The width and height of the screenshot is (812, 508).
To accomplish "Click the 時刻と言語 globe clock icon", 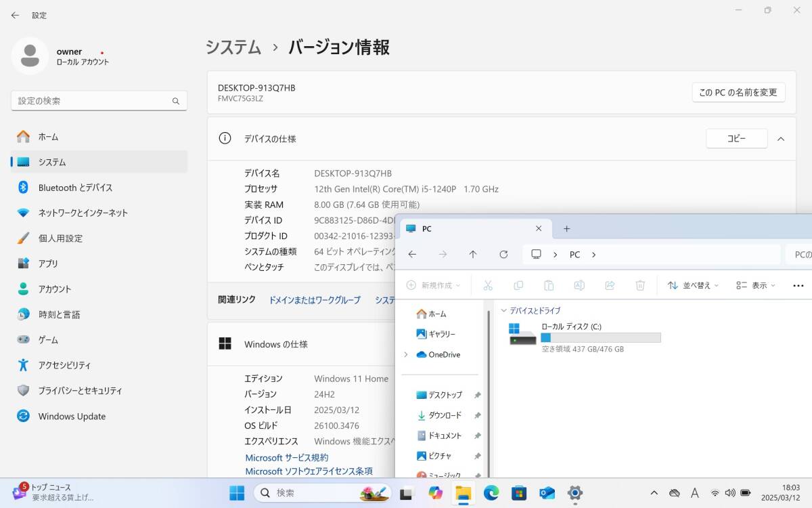I will coord(24,314).
